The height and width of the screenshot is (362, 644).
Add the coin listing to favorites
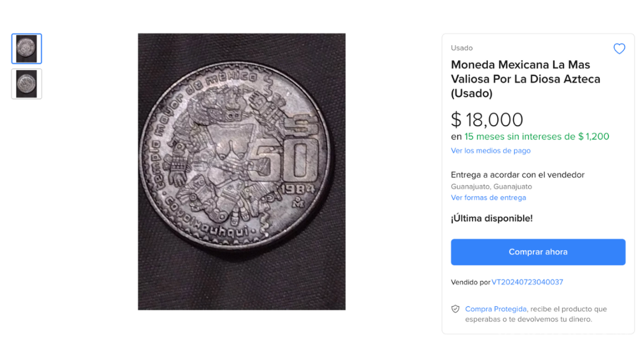click(x=619, y=49)
